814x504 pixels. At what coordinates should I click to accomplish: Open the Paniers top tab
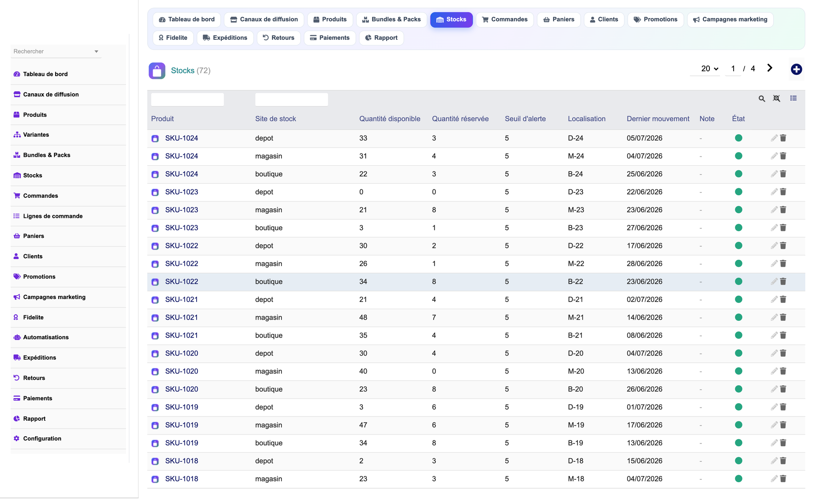pos(558,20)
